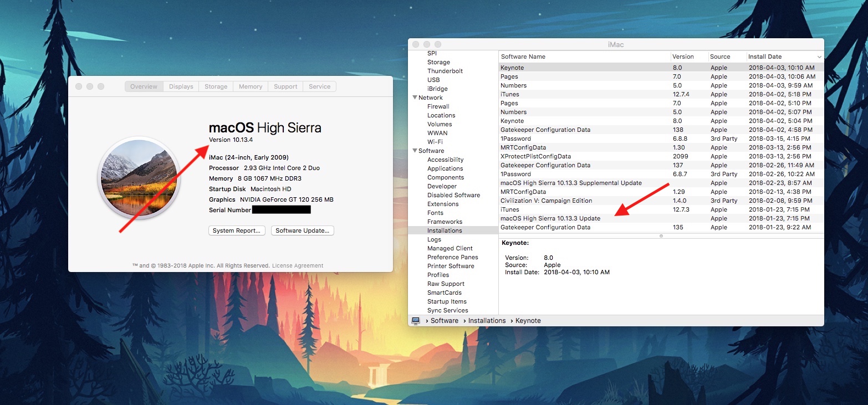868x405 pixels.
Task: Select Preference Panes in the sidebar
Action: click(x=453, y=257)
